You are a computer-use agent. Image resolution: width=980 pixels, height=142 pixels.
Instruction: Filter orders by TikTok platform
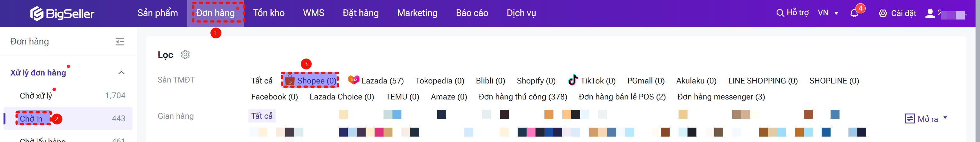point(592,81)
